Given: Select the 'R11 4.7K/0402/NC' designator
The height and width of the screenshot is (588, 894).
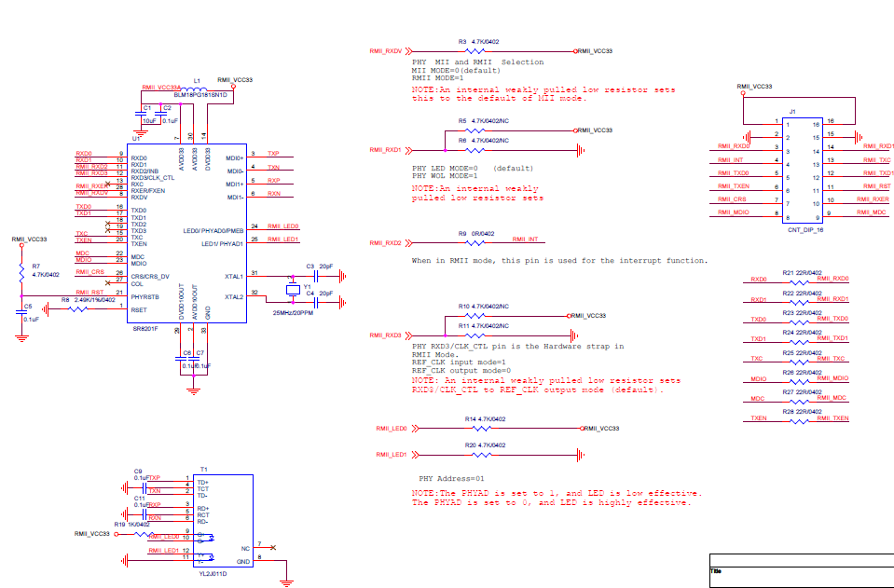Looking at the screenshot, I should pos(484,326).
